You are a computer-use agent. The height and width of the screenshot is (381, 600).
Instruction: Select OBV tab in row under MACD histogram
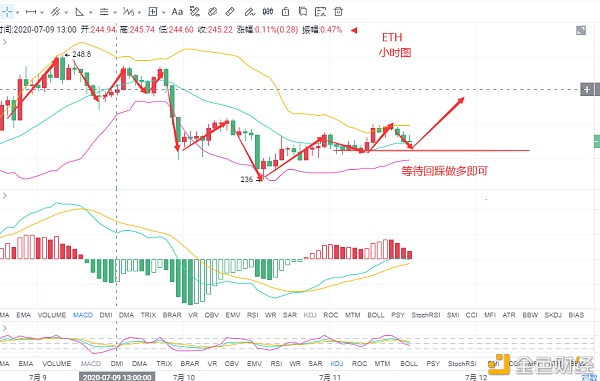point(212,315)
